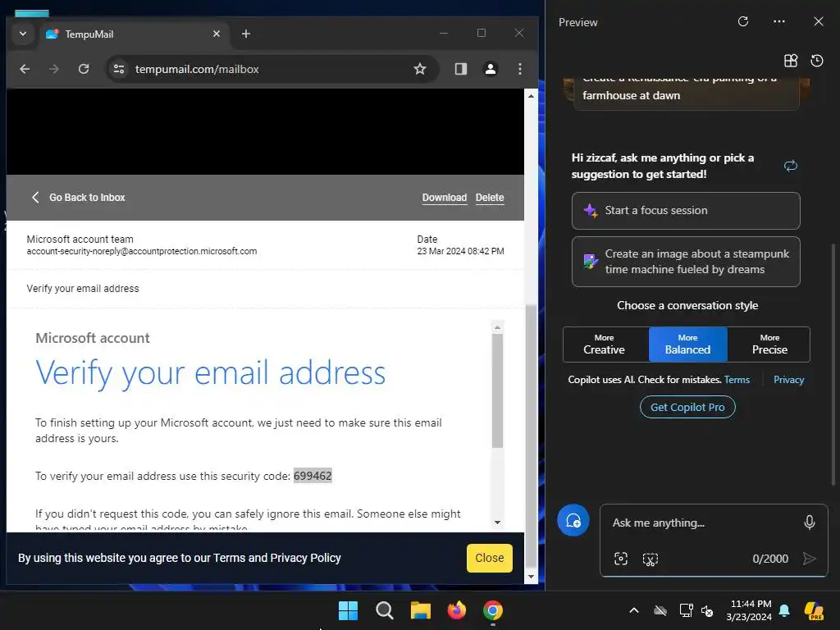Screen dimensions: 840x630
Task: Close the cookie consent banner
Action: [490, 558]
